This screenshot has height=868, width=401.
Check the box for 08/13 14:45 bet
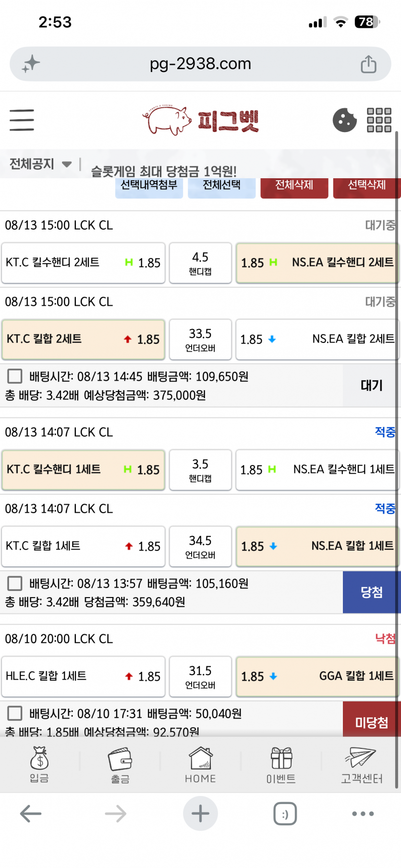coord(15,376)
